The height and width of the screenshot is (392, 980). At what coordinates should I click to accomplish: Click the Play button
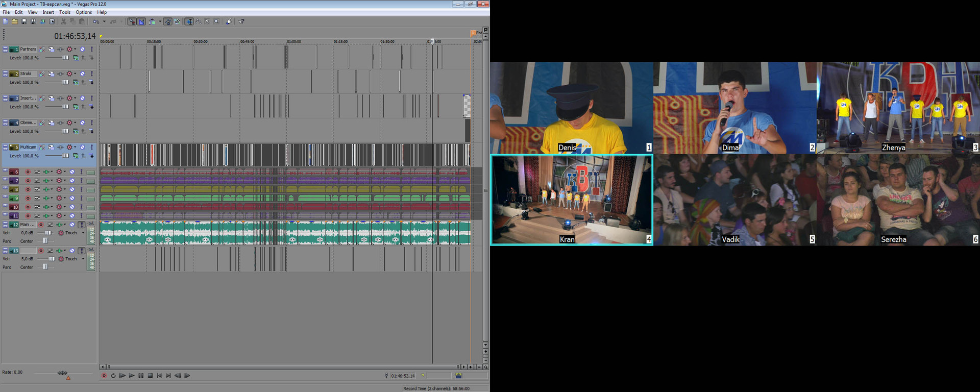[x=132, y=376]
